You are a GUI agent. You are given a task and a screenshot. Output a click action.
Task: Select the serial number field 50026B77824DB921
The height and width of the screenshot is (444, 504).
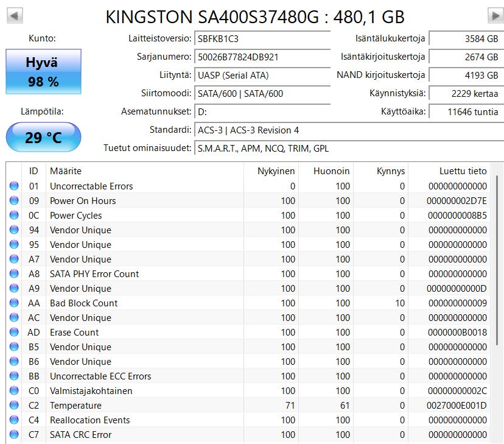(262, 57)
